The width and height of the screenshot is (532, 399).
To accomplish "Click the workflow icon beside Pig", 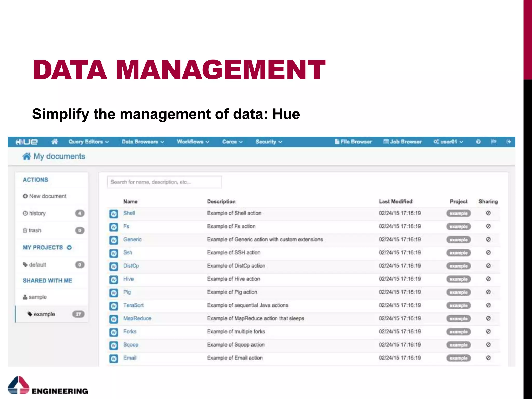I will (114, 293).
